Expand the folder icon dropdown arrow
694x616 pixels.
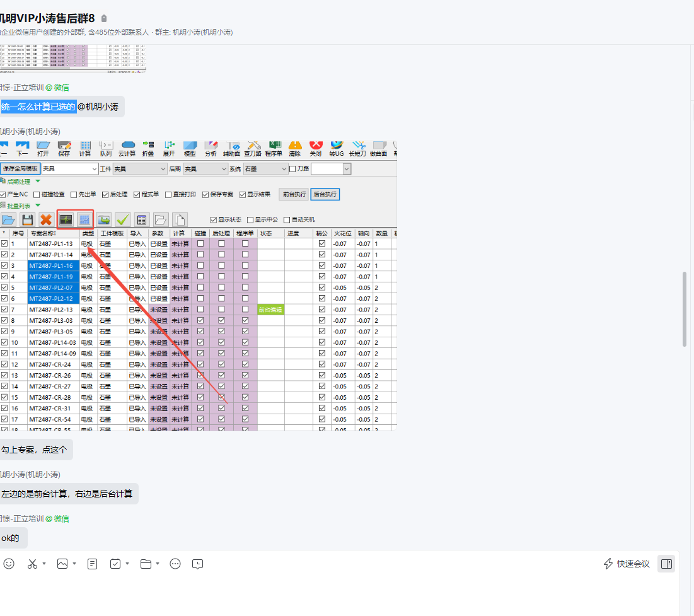coord(158,564)
